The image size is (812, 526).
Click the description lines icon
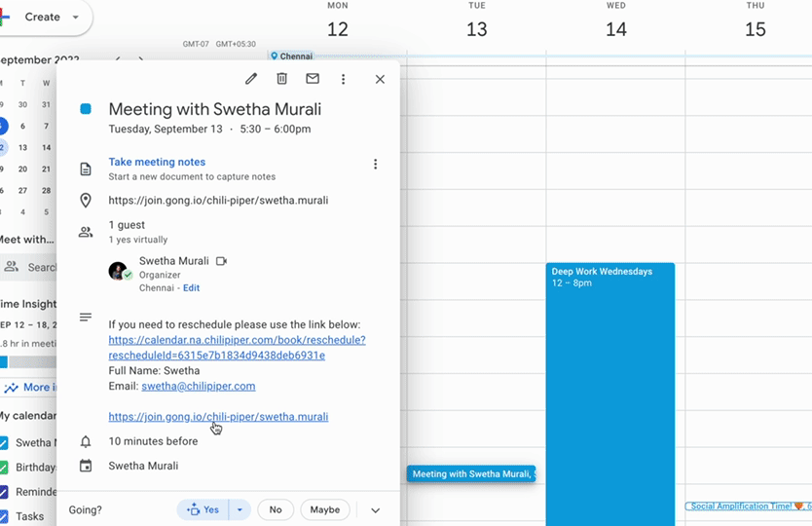[86, 317]
